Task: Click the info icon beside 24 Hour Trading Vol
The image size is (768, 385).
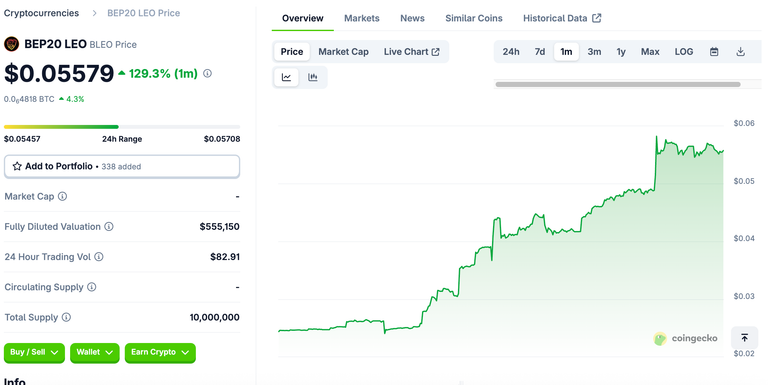Action: pyautogui.click(x=99, y=257)
